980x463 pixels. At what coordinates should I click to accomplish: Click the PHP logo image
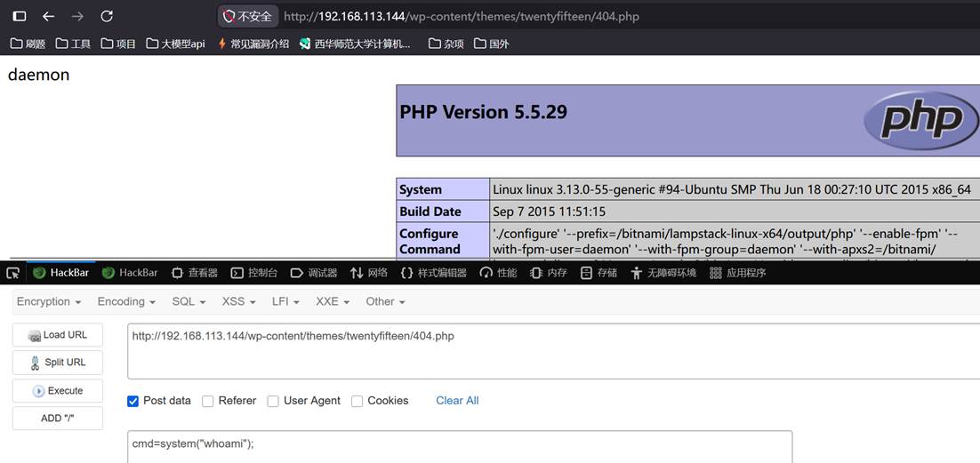(921, 121)
